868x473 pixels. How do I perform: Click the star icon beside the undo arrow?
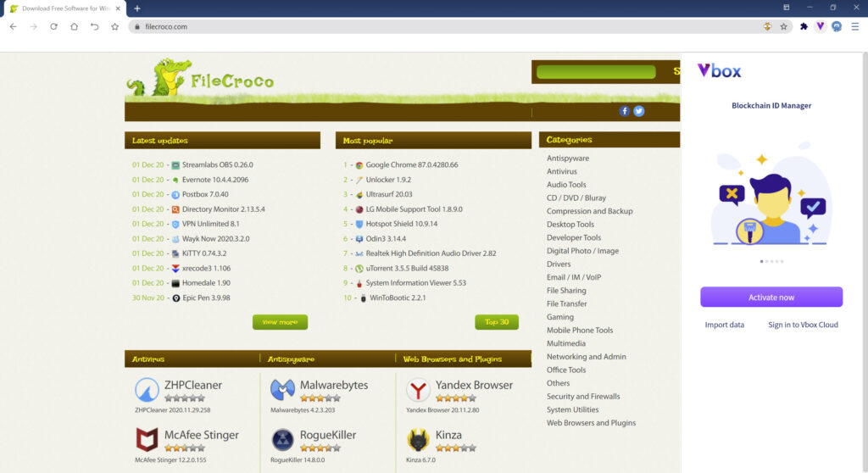114,26
